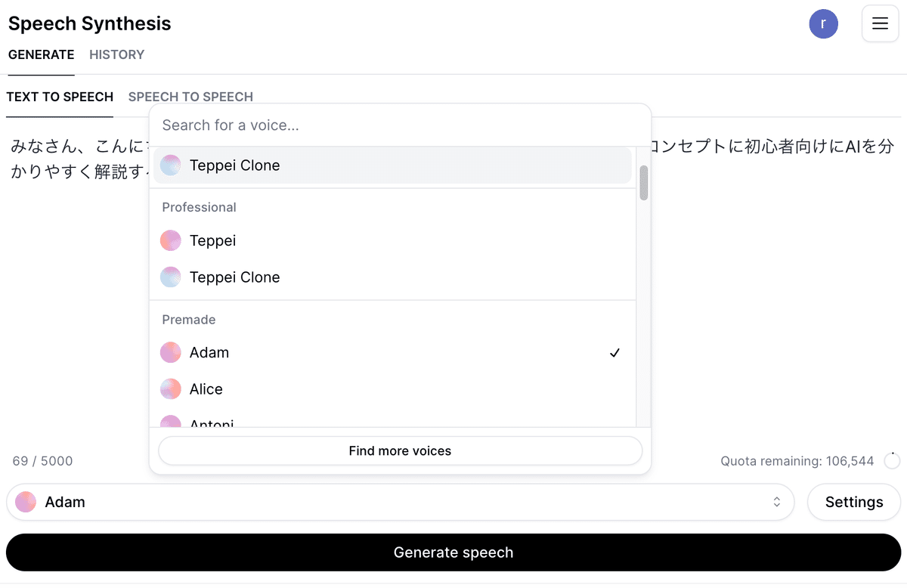The width and height of the screenshot is (907, 588).
Task: Switch to the History tab
Action: coord(116,54)
